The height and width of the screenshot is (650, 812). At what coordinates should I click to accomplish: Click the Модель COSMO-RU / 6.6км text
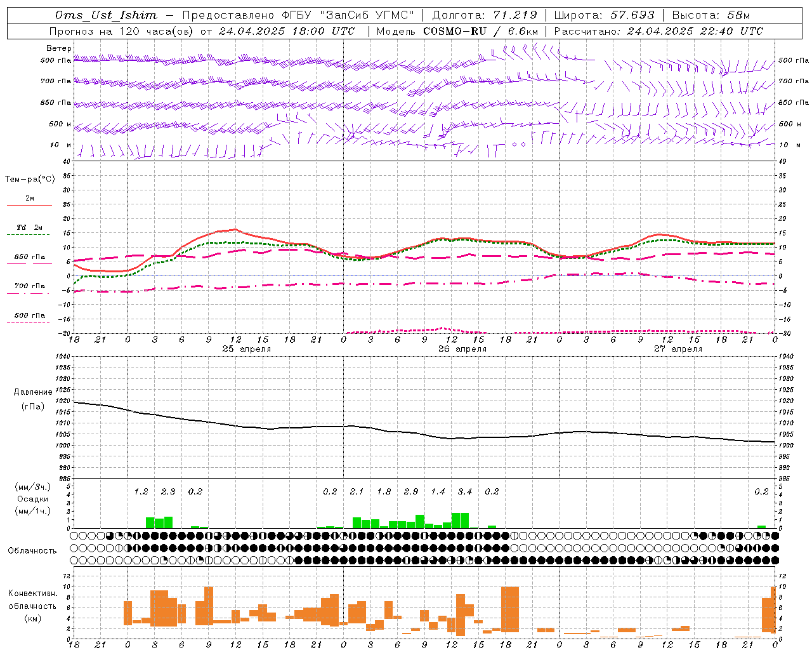(x=457, y=31)
